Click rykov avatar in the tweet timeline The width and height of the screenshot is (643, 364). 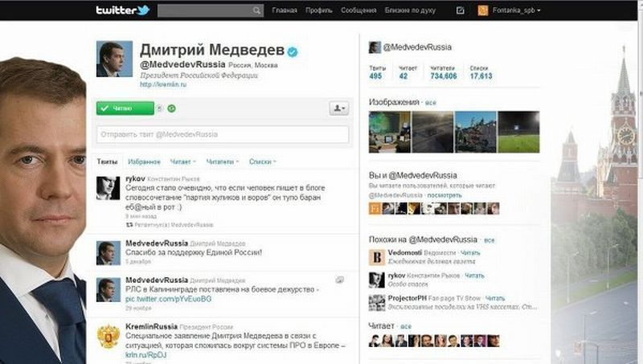109,188
